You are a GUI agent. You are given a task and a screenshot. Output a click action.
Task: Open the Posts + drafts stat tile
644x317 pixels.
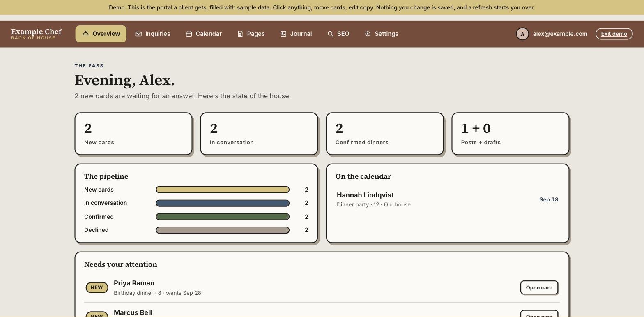(x=511, y=134)
